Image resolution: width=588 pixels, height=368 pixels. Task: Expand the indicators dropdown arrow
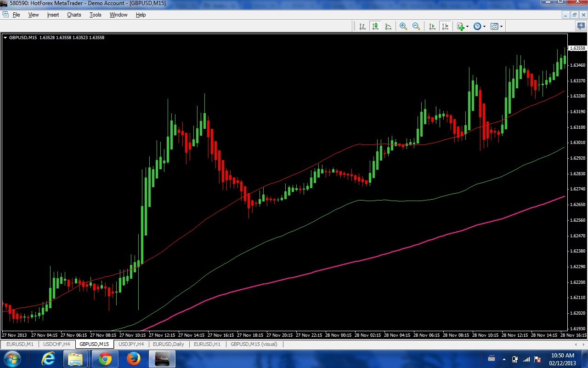pyautogui.click(x=468, y=26)
